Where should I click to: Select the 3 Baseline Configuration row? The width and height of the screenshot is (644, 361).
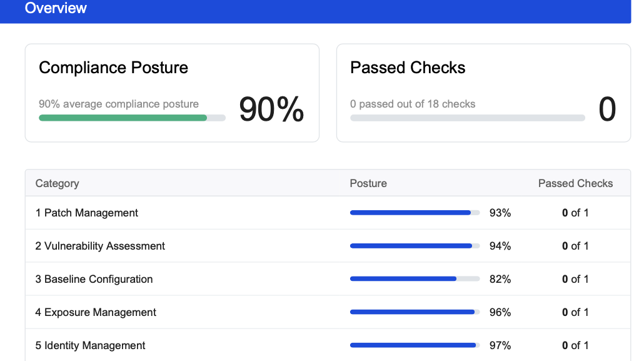(328, 279)
